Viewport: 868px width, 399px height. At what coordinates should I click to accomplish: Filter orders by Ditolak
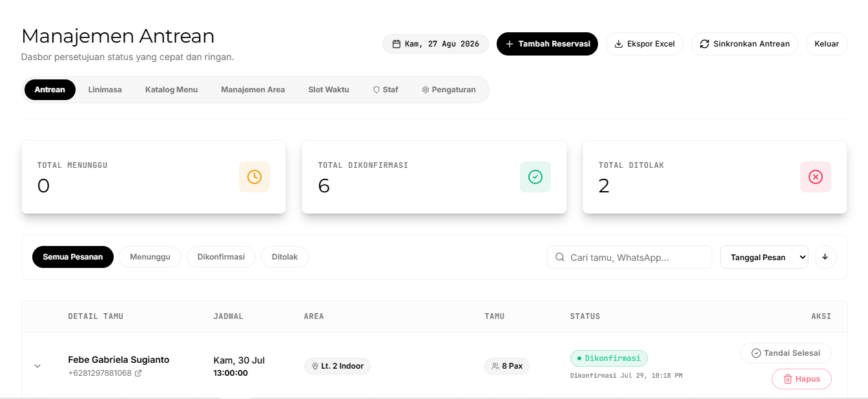tap(285, 257)
